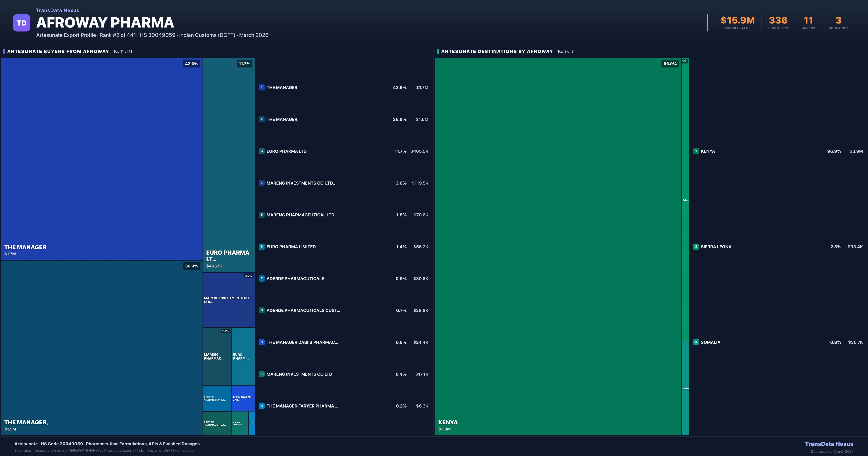Click the TD logo icon

tap(22, 23)
